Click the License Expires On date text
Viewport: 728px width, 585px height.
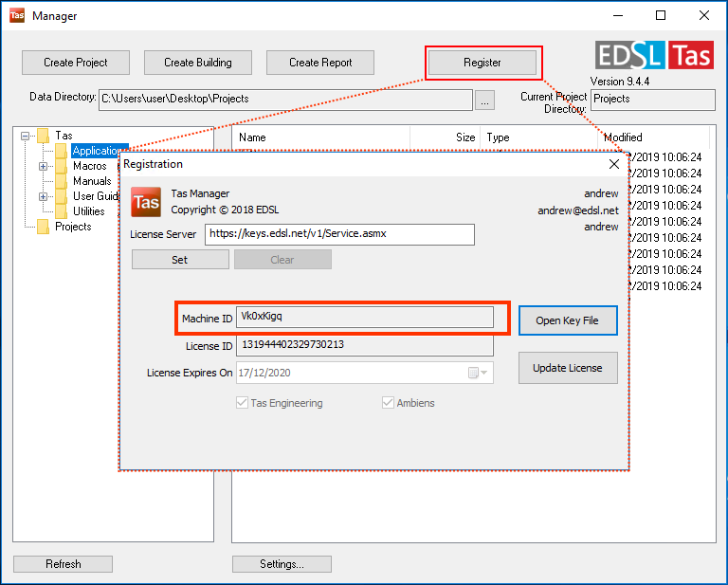[264, 373]
